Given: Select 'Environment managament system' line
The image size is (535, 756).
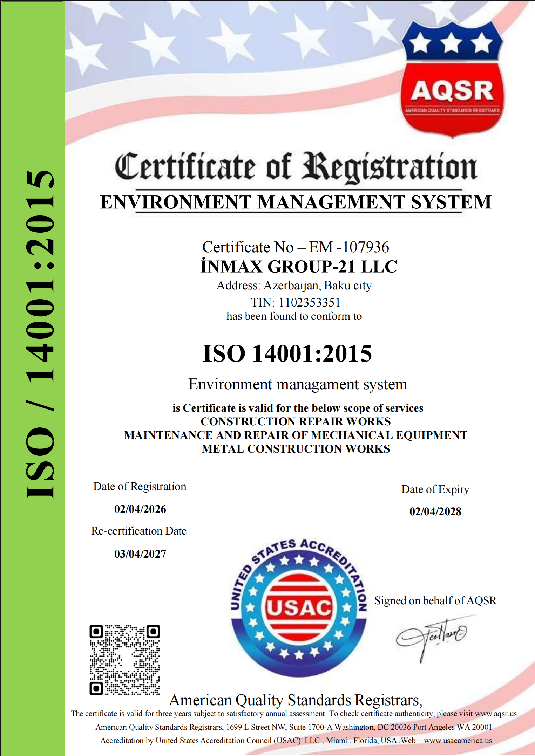Looking at the screenshot, I should pyautogui.click(x=298, y=384).
